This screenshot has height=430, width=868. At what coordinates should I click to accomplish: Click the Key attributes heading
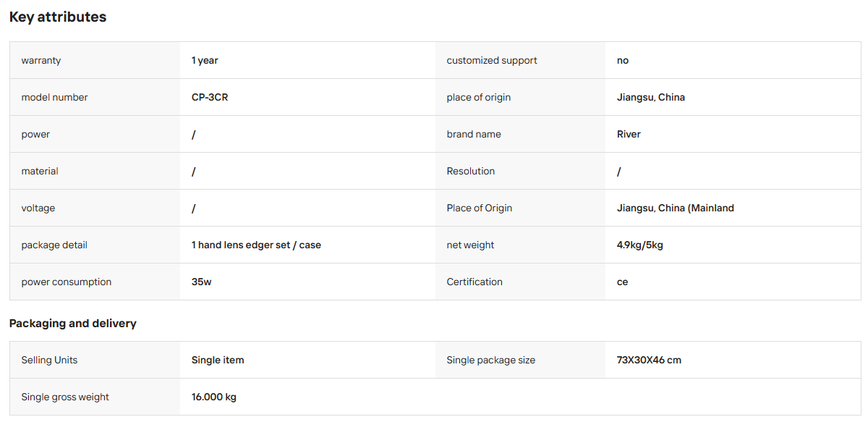tap(58, 17)
